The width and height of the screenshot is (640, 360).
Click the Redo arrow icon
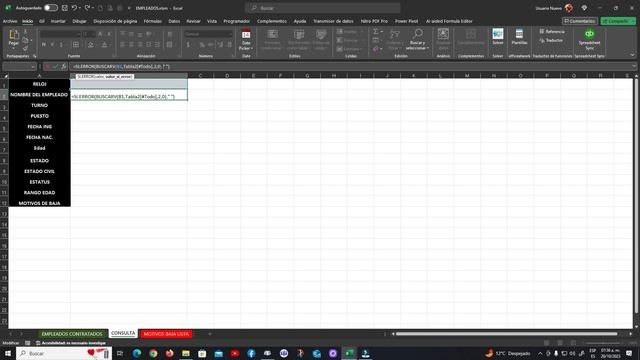(87, 8)
